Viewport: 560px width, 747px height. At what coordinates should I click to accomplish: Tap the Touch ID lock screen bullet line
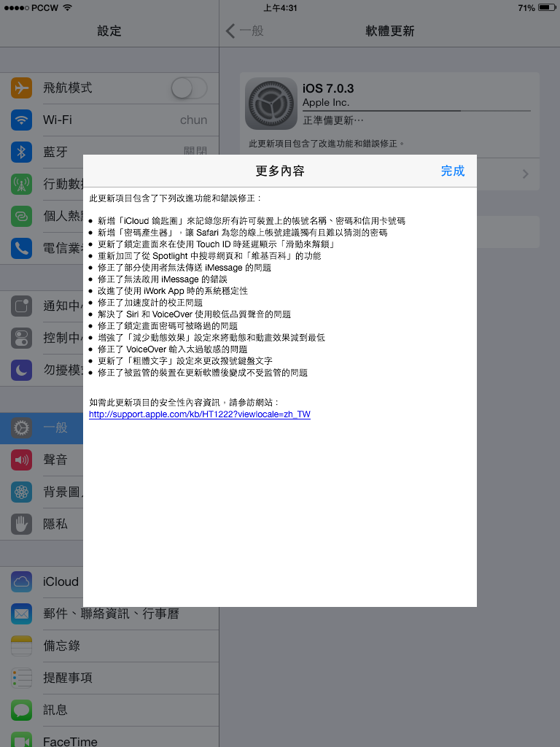pyautogui.click(x=212, y=244)
